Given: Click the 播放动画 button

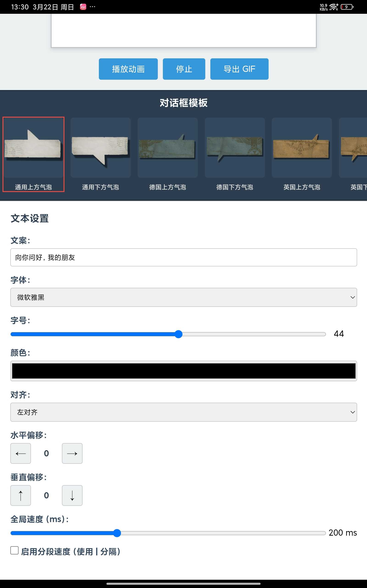Looking at the screenshot, I should coord(128,69).
